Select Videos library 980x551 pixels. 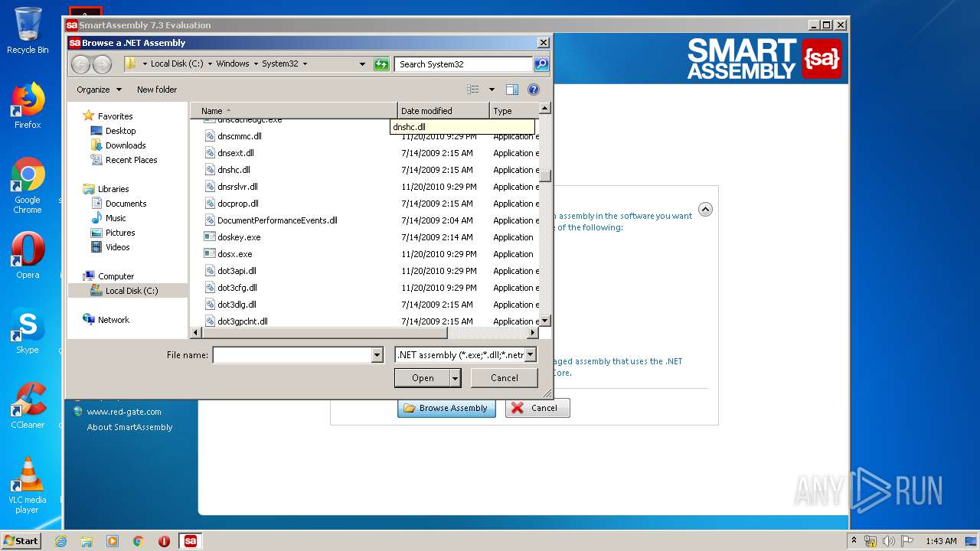(117, 247)
